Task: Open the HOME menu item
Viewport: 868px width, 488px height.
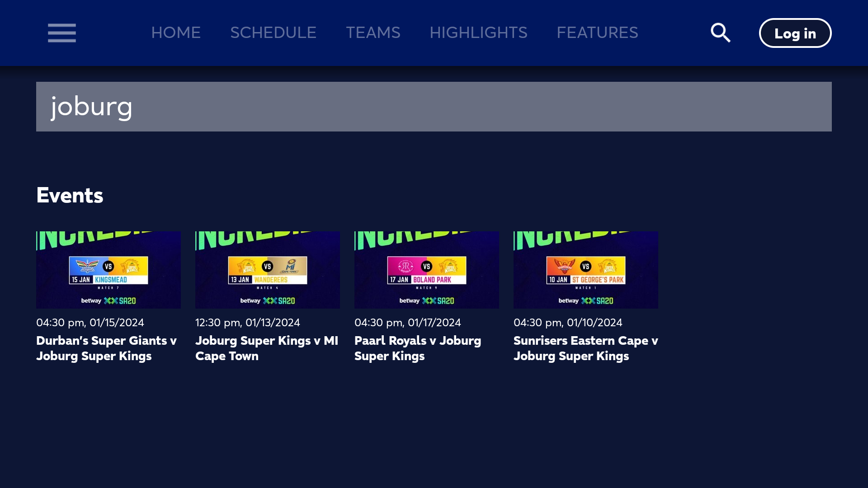Action: point(176,33)
